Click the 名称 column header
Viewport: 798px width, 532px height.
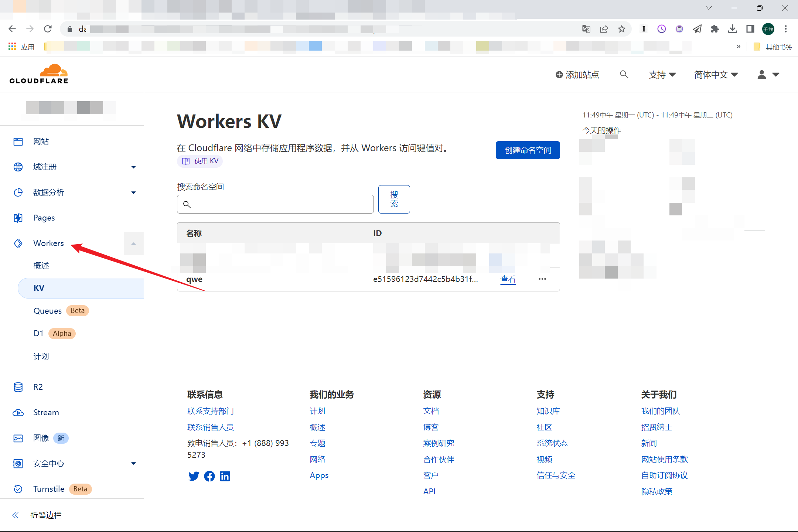pos(194,233)
